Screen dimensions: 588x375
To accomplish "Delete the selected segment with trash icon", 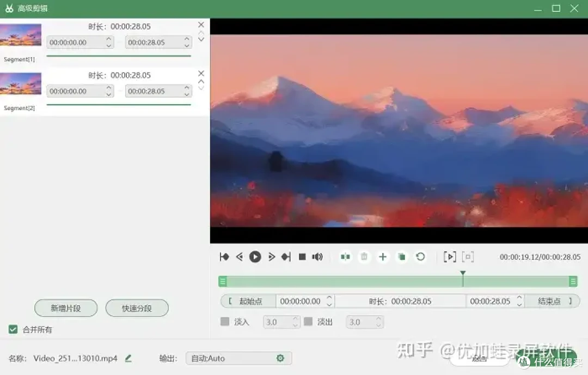I will pos(364,257).
